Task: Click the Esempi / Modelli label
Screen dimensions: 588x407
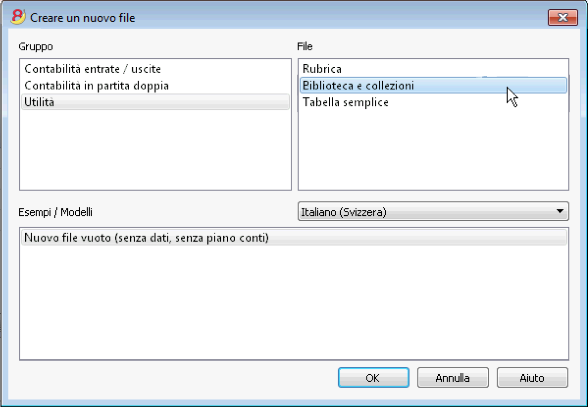Action: 56,212
